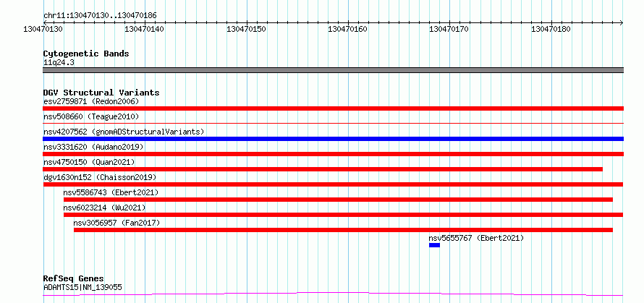
Task: Select the gray 11q24.3 cytogenetic band bar
Action: (333, 70)
